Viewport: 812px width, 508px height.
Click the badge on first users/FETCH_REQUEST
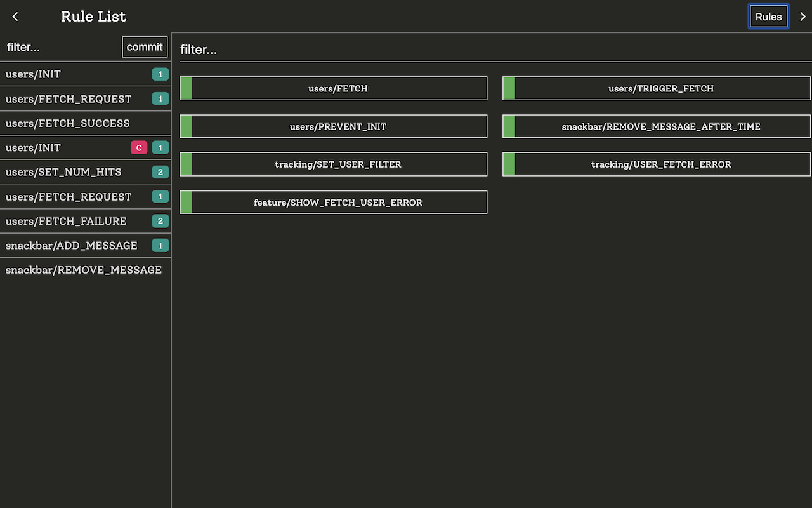point(160,98)
